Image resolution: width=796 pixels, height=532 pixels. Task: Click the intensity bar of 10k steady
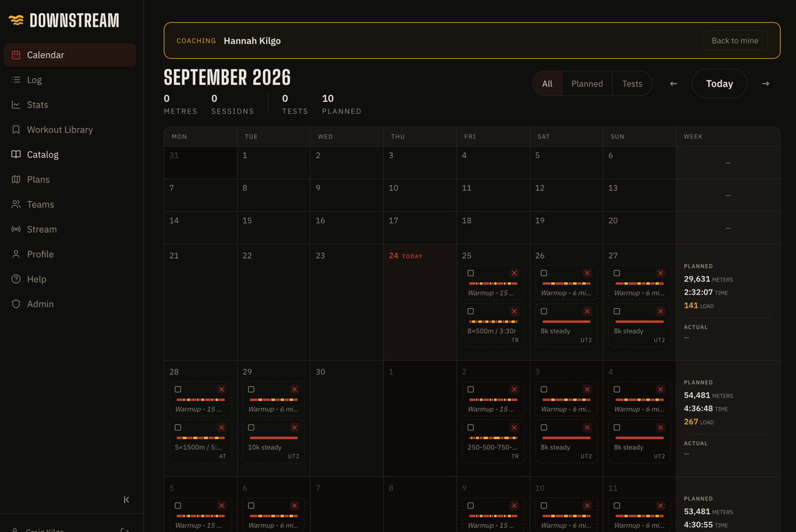click(x=274, y=438)
